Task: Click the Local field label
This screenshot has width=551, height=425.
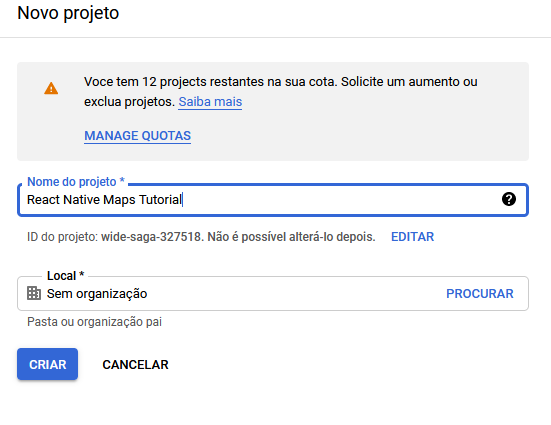Action: pos(66,276)
